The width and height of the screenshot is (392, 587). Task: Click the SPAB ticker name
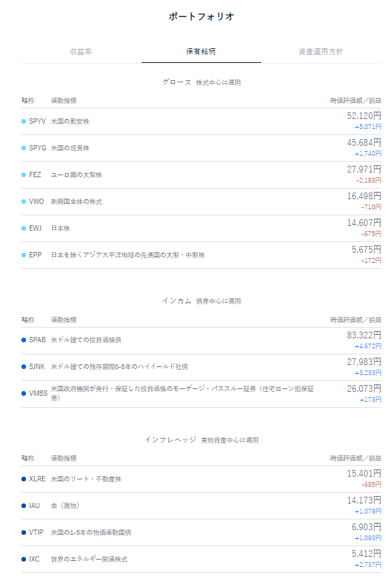(x=37, y=340)
